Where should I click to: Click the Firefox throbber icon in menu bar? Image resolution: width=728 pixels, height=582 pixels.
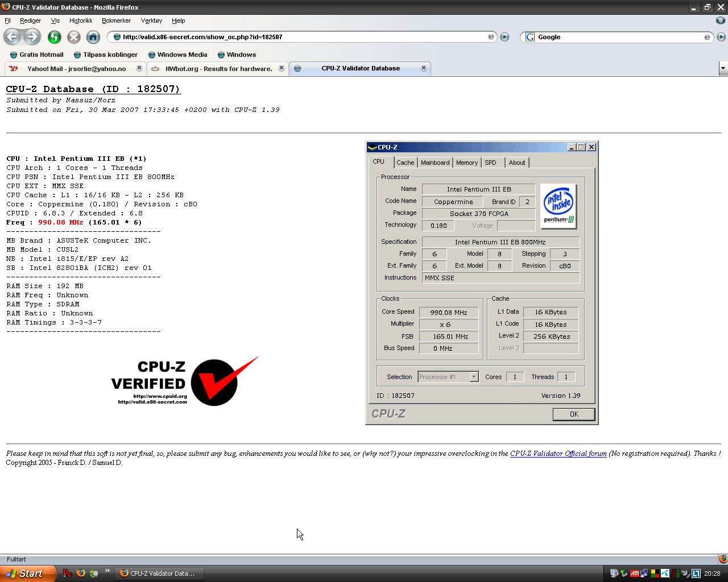721,20
